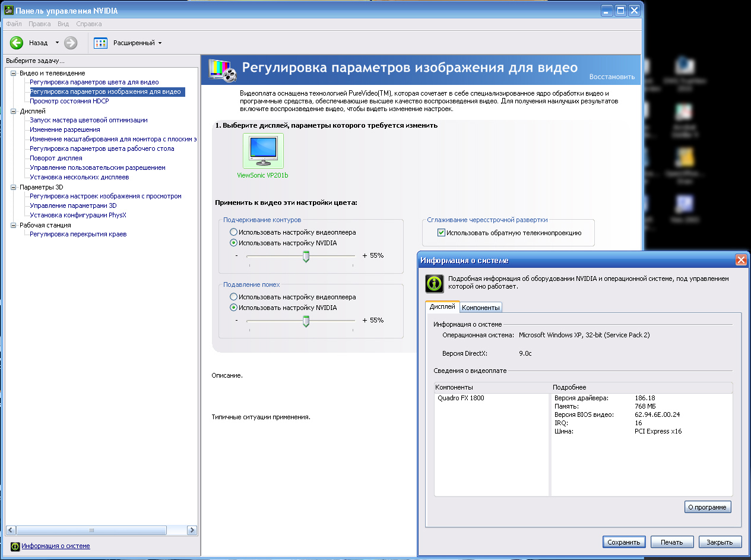Viewport: 751px width, 560px height.
Task: Open Просмотр состояния HDCP
Action: point(69,101)
